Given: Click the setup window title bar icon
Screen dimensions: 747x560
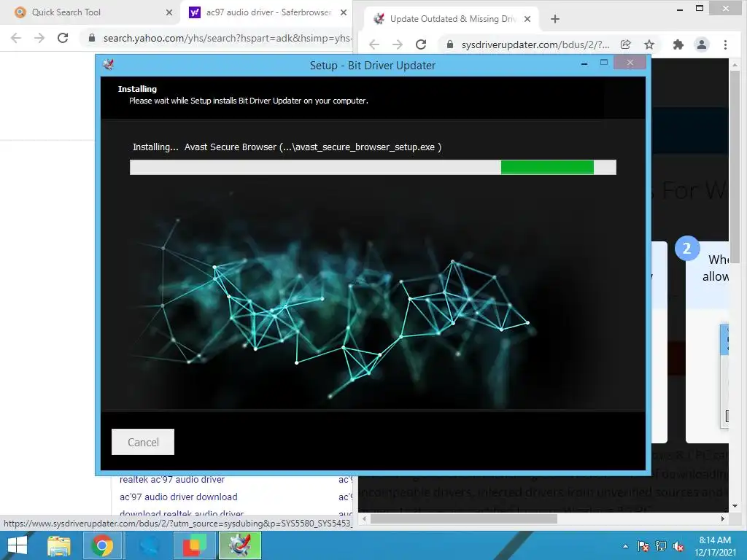Looking at the screenshot, I should click(109, 64).
